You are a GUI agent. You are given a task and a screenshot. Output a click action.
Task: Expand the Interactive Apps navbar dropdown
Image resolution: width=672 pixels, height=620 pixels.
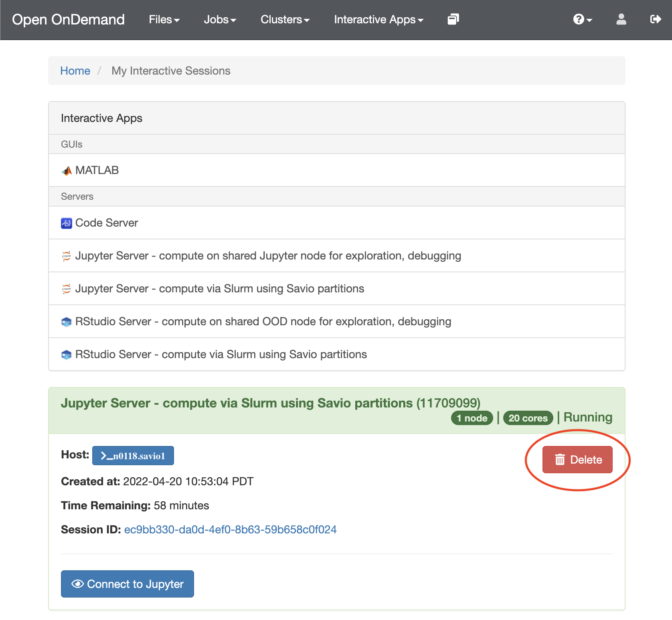[x=379, y=20]
